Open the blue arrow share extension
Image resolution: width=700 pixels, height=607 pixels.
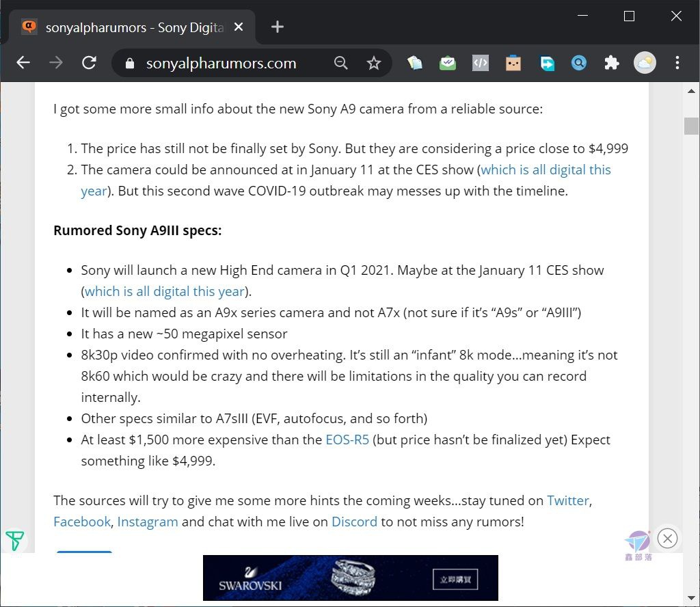tap(546, 63)
